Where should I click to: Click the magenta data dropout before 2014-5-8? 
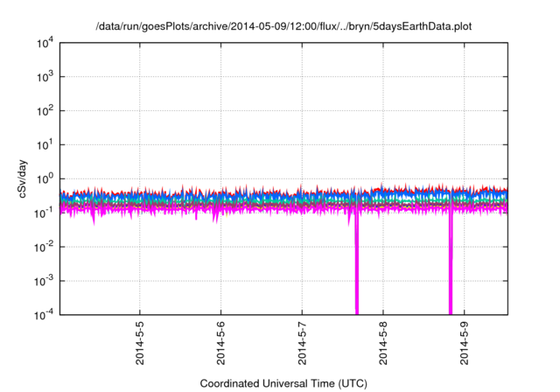(x=357, y=264)
